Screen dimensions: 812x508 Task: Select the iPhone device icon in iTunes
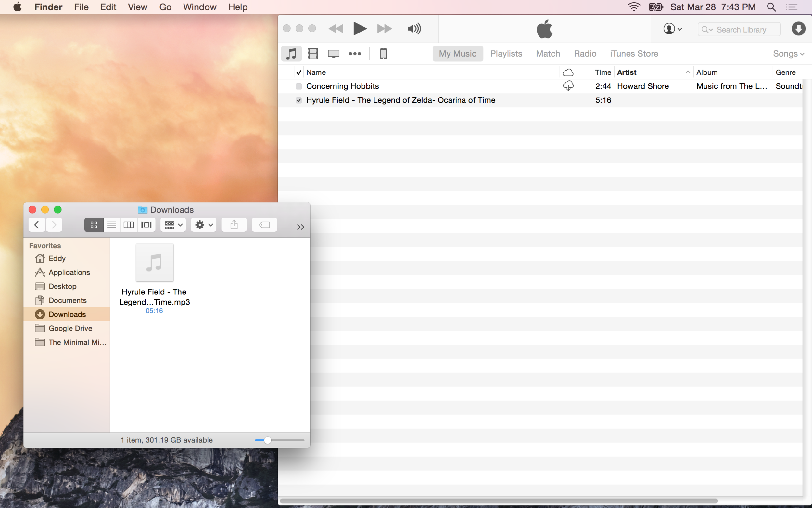click(x=383, y=53)
